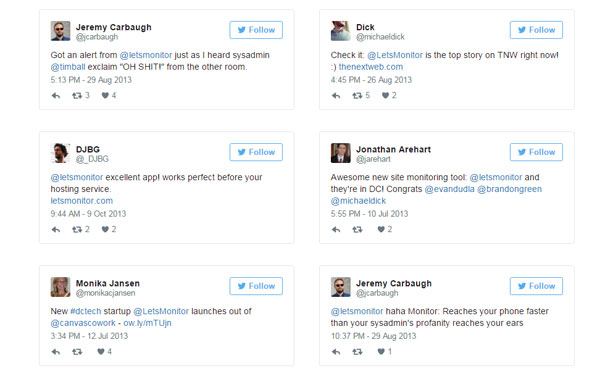Follow Dick @michaeldick
Image resolution: width=600 pixels, height=379 pixels.
pyautogui.click(x=536, y=30)
